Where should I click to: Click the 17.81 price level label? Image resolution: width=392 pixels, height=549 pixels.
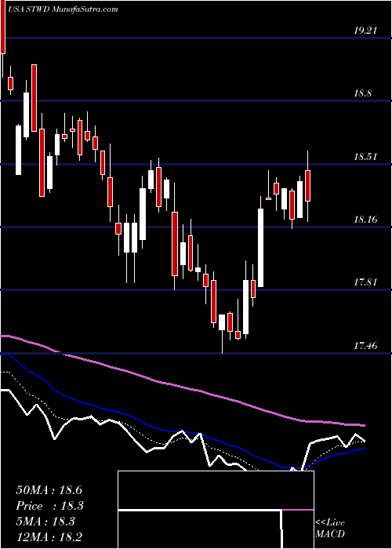[x=365, y=282]
